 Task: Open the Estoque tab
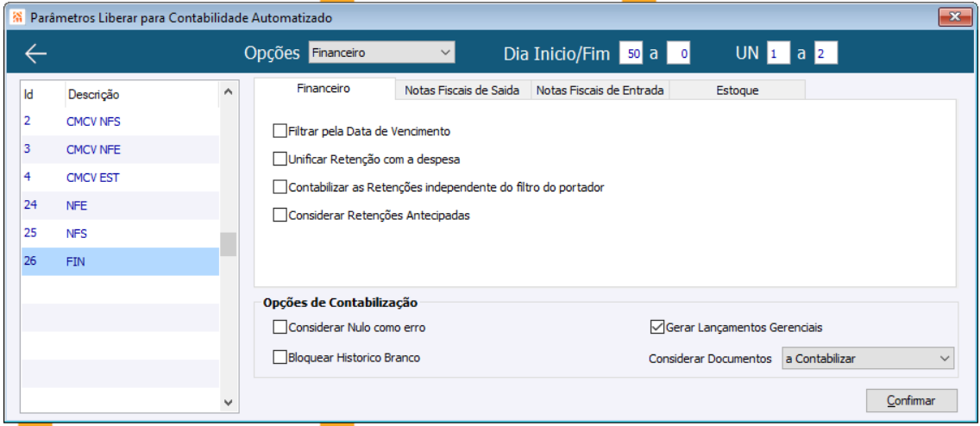tap(737, 91)
